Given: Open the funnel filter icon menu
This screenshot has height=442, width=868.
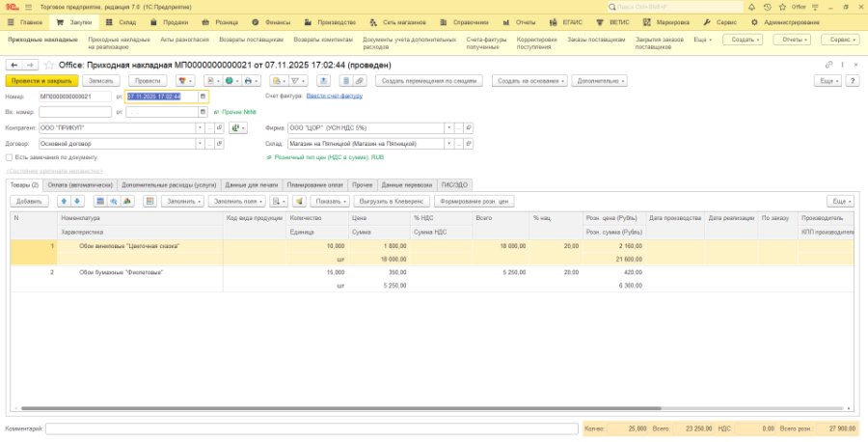Looking at the screenshot, I should 298,81.
